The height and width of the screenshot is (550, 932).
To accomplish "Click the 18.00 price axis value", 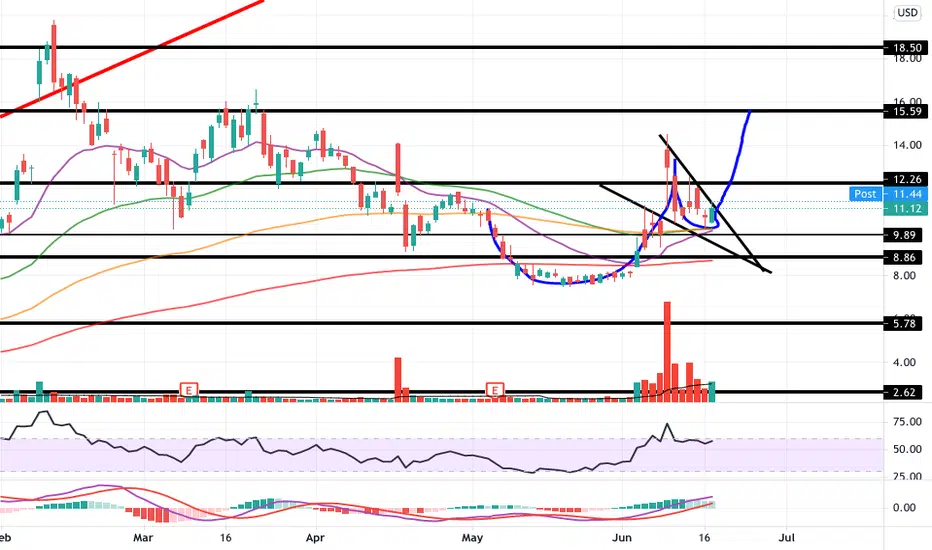I will click(x=907, y=59).
